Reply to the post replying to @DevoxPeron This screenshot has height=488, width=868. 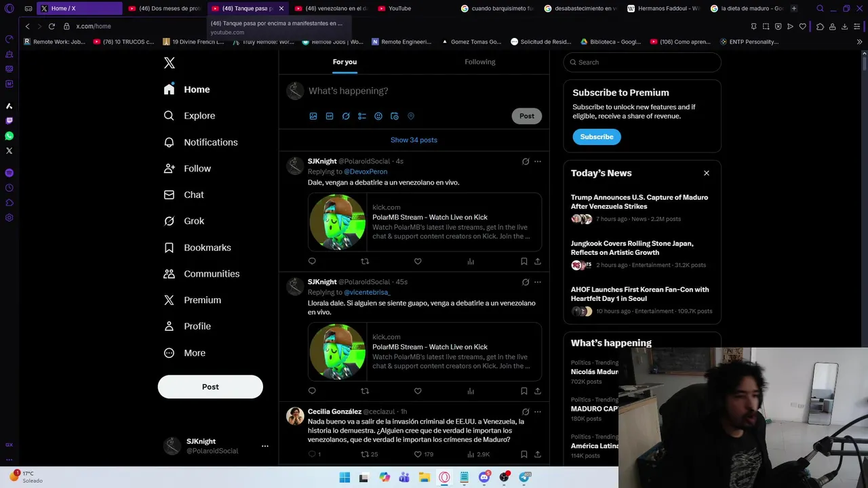[x=312, y=261]
